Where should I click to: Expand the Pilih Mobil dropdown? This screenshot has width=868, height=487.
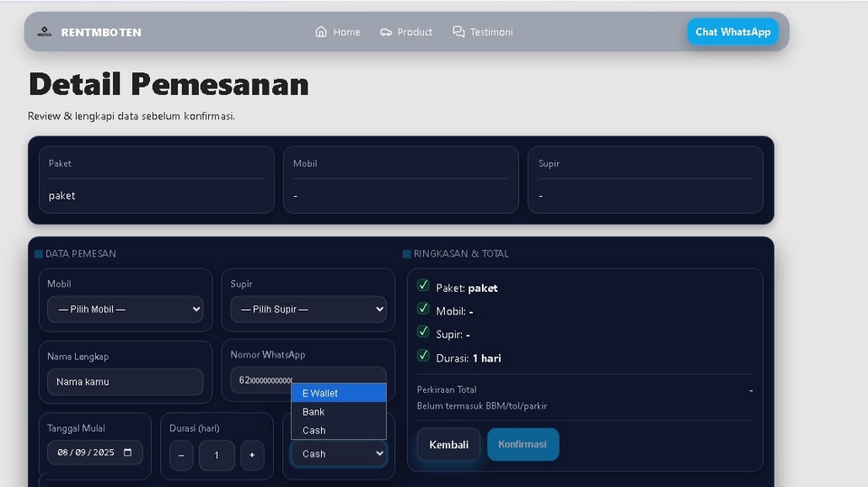pyautogui.click(x=125, y=309)
